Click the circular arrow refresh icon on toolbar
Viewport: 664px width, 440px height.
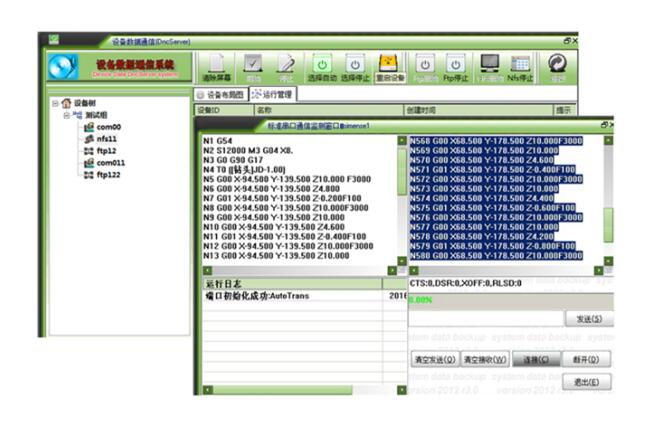557,63
